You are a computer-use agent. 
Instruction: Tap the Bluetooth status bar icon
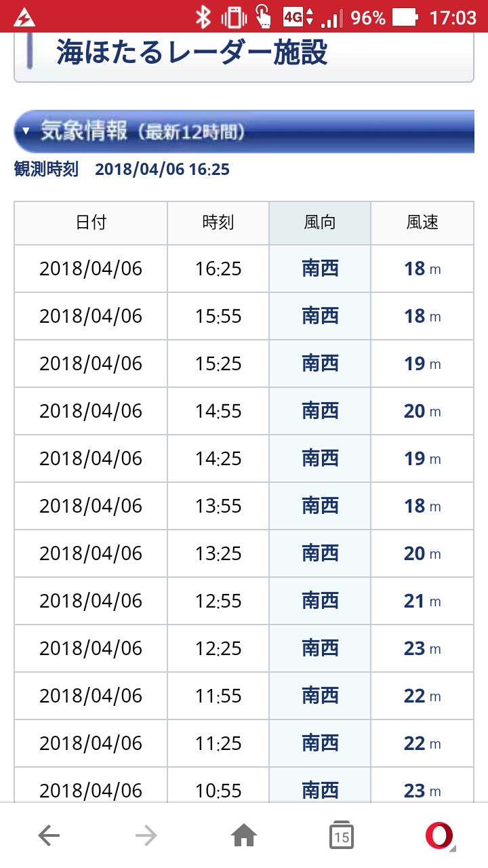(203, 17)
